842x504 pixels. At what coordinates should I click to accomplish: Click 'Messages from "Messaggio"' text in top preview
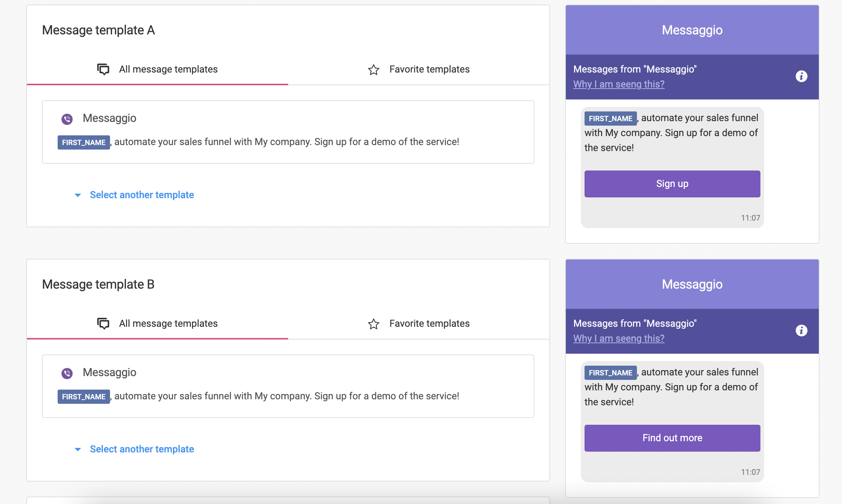[635, 69]
